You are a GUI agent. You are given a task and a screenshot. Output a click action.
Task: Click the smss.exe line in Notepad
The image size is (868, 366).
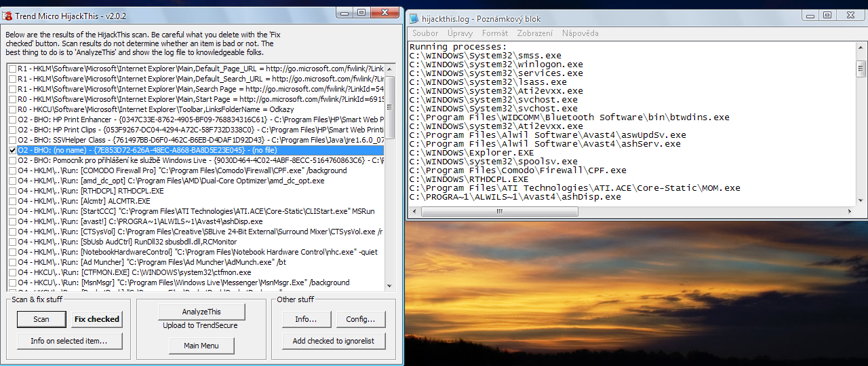tap(485, 56)
